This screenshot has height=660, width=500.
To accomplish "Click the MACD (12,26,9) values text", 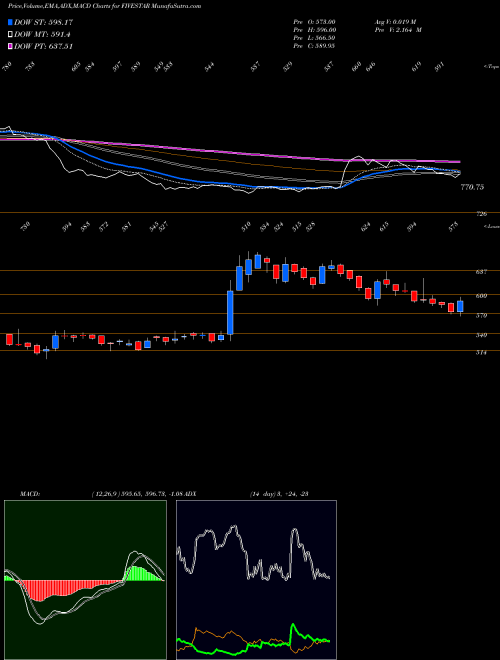I will coord(137,494).
